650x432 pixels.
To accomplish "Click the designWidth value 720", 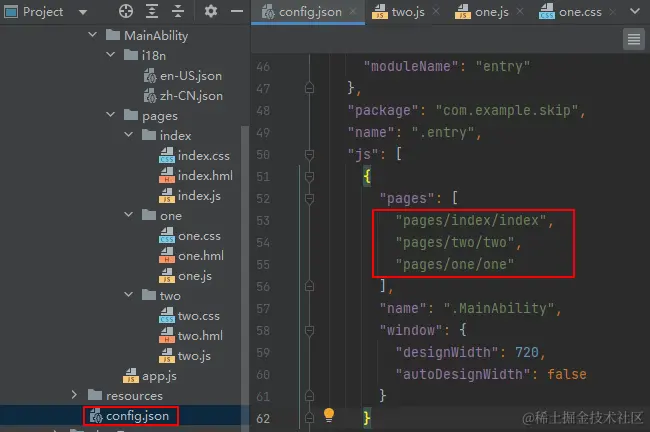I will pyautogui.click(x=526, y=352).
